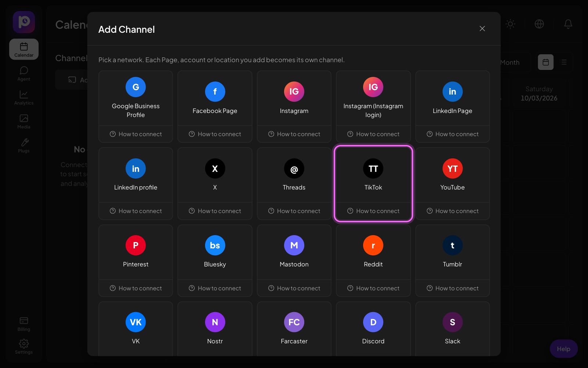Viewport: 588px width, 368px height.
Task: Switch to calendar grid view
Action: point(545,62)
